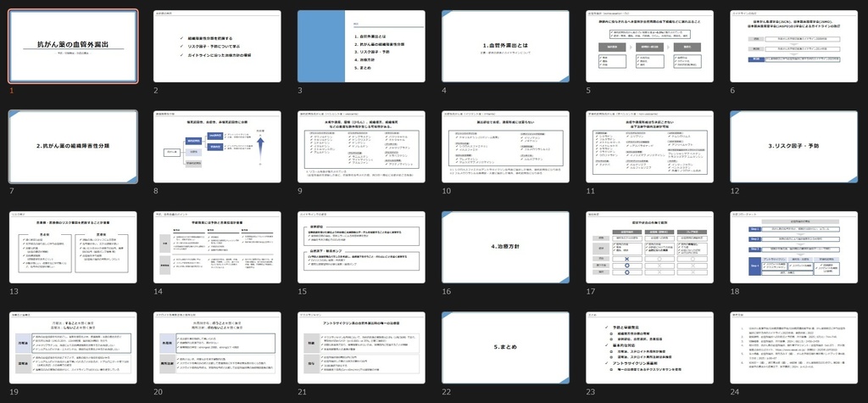The image size is (868, 403).
Task: Select slide 10 irritant drug list thumbnail
Action: pyautogui.click(x=505, y=147)
